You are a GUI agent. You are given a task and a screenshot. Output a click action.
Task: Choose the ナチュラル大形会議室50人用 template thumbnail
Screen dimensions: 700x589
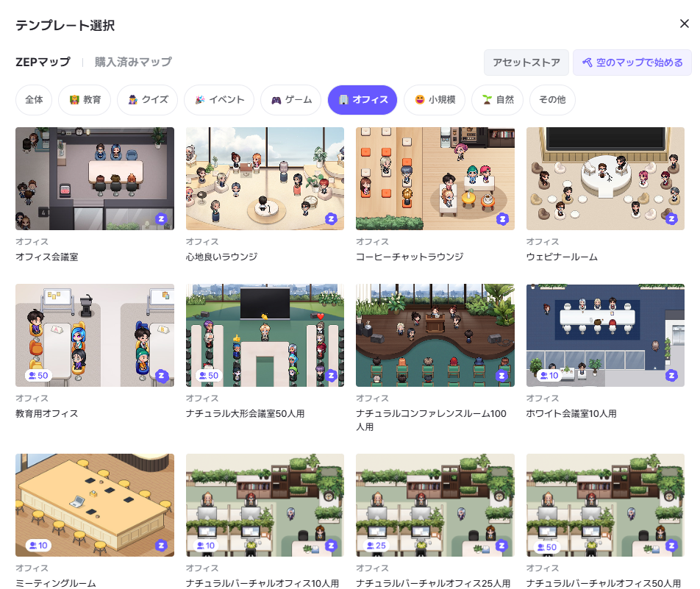(x=265, y=335)
